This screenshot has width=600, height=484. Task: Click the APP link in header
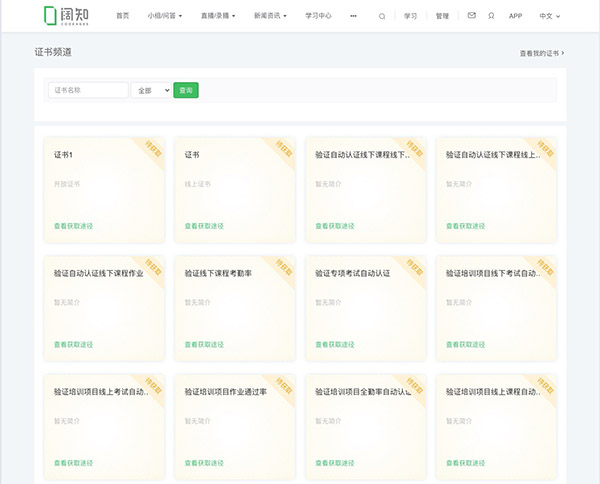click(x=515, y=16)
